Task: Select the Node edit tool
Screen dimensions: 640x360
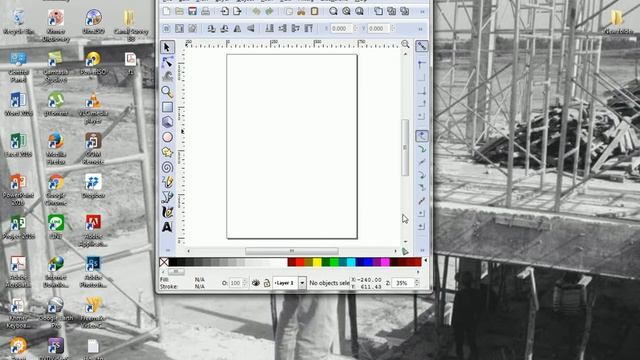Action: coord(167,62)
